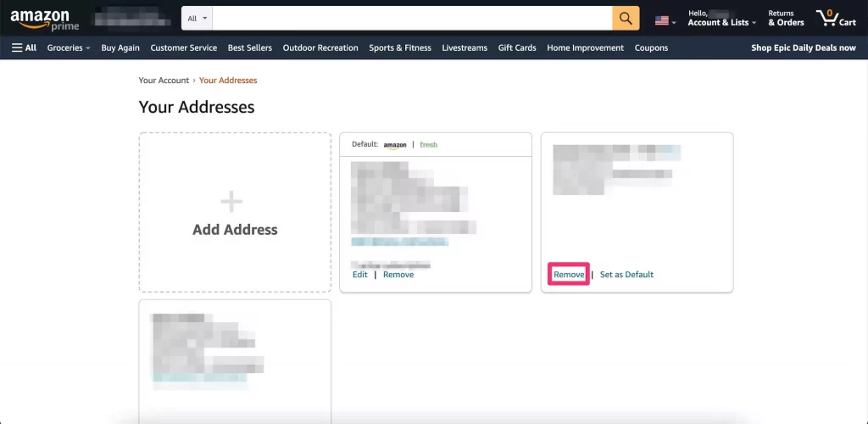The height and width of the screenshot is (424, 868).
Task: Click the Amazon Prime logo
Action: coord(44,19)
